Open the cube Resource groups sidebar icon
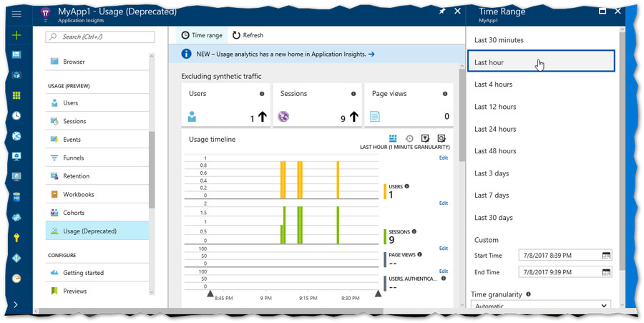The width and height of the screenshot is (644, 323). (x=16, y=75)
